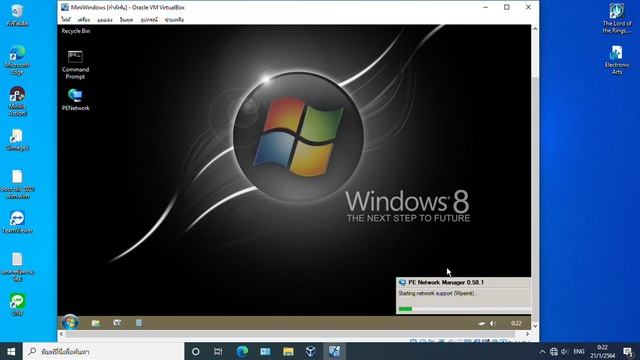Expand hidden tray icons chevron
640x360 pixels.
pyautogui.click(x=542, y=351)
